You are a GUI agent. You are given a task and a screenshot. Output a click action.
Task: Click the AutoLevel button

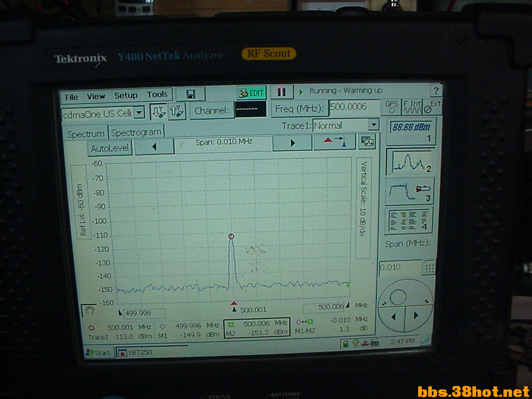point(110,148)
